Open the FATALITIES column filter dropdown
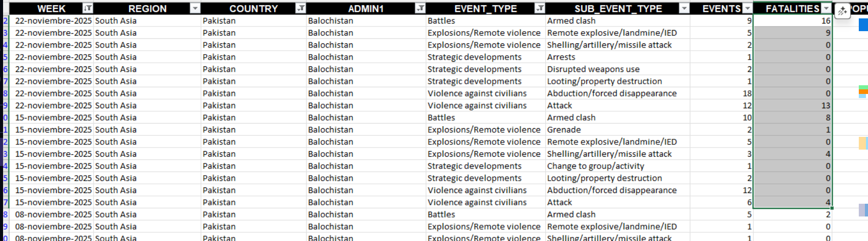The width and height of the screenshot is (868, 241). pos(826,8)
